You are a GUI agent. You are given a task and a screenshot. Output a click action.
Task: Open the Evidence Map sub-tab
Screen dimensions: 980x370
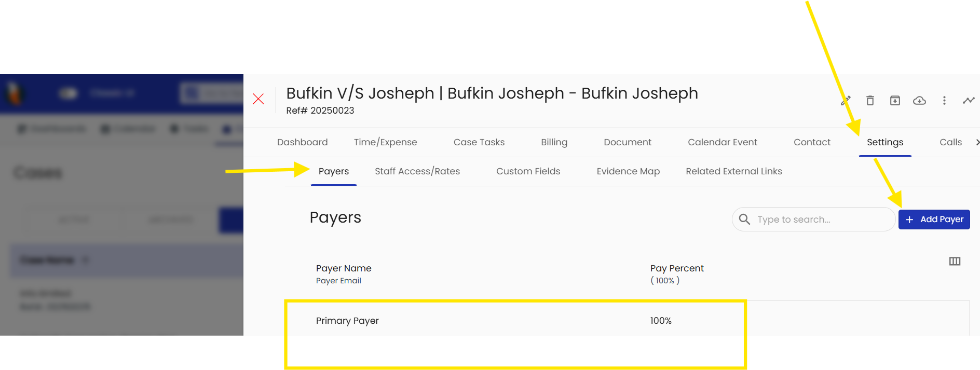pos(628,171)
